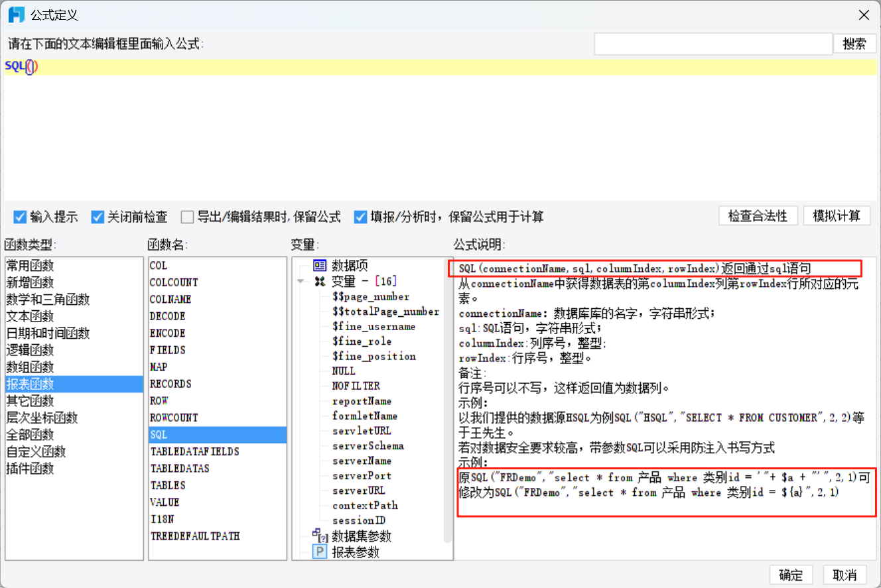Image resolution: width=881 pixels, height=588 pixels.
Task: Click the 变量 node icon in the tree
Action: (x=320, y=281)
